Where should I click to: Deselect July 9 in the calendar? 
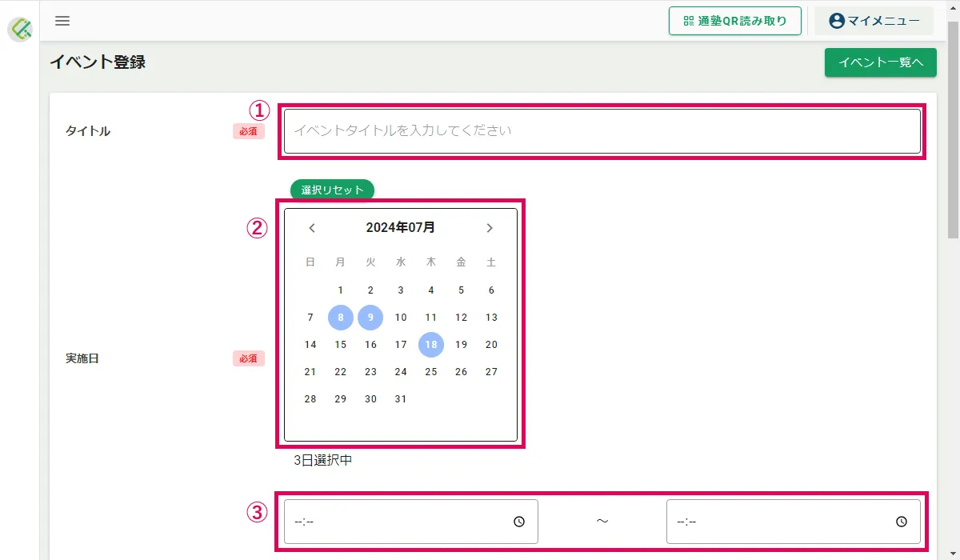370,318
